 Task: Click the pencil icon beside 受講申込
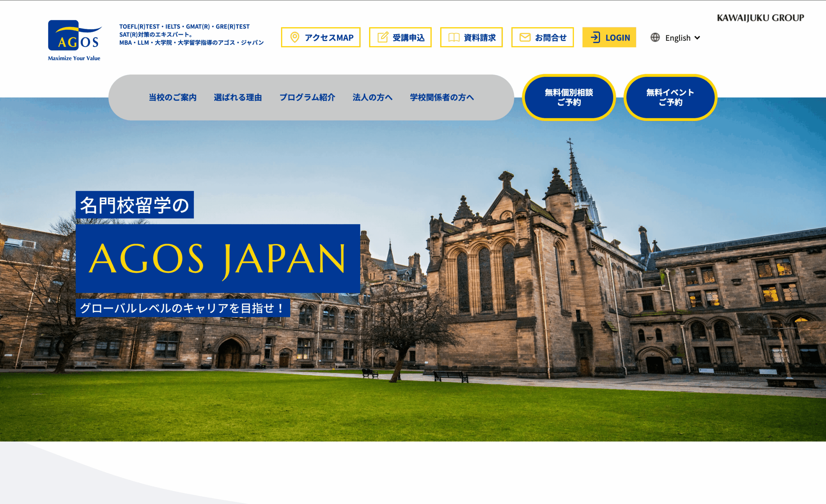(382, 37)
